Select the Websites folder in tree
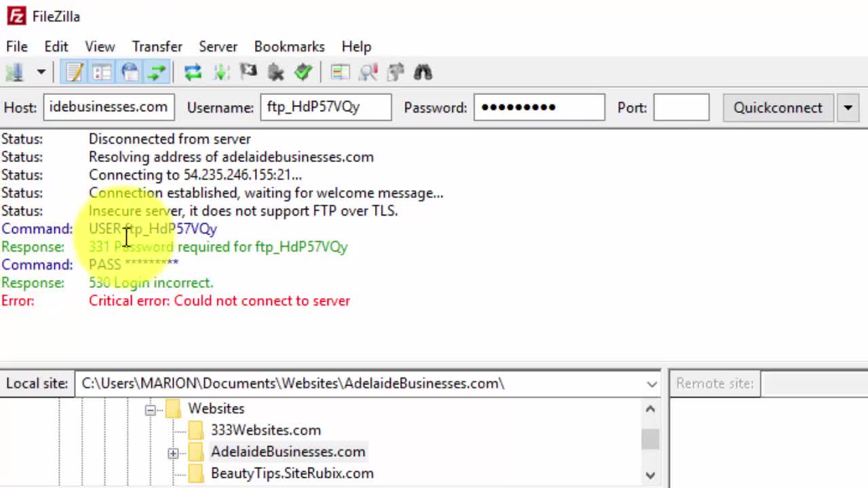Viewport: 868px width, 488px height. (216, 409)
